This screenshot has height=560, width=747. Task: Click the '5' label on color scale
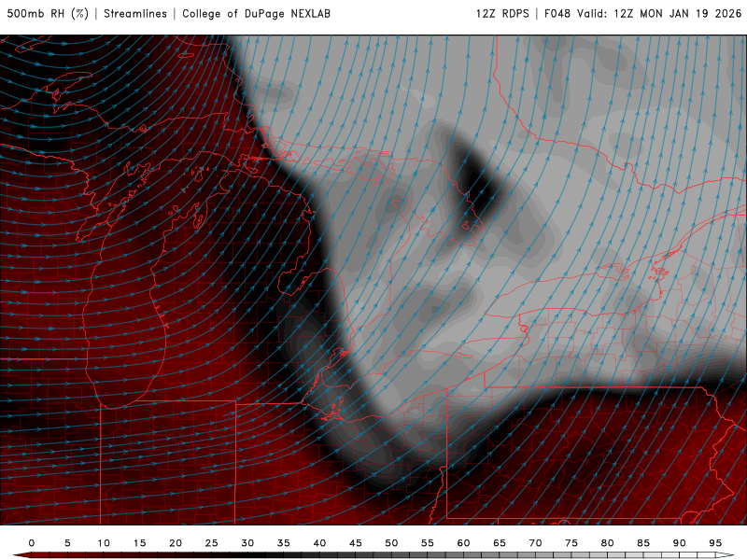pyautogui.click(x=67, y=543)
